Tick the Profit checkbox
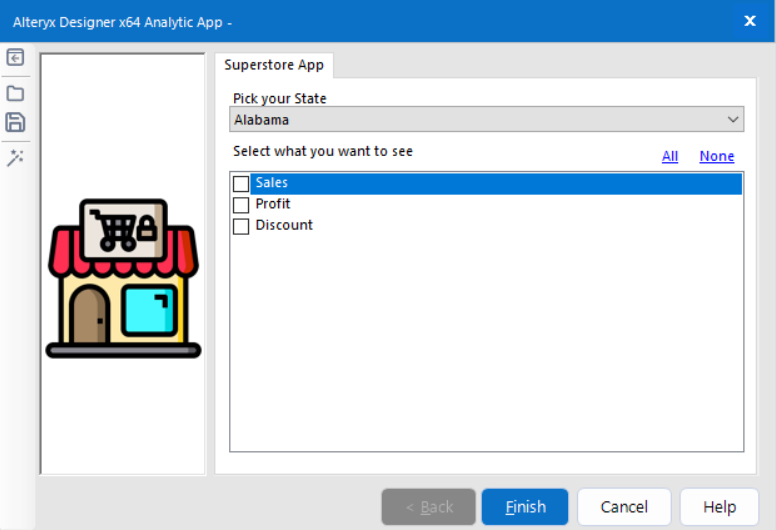Screen dimensions: 776x530 pos(241,205)
